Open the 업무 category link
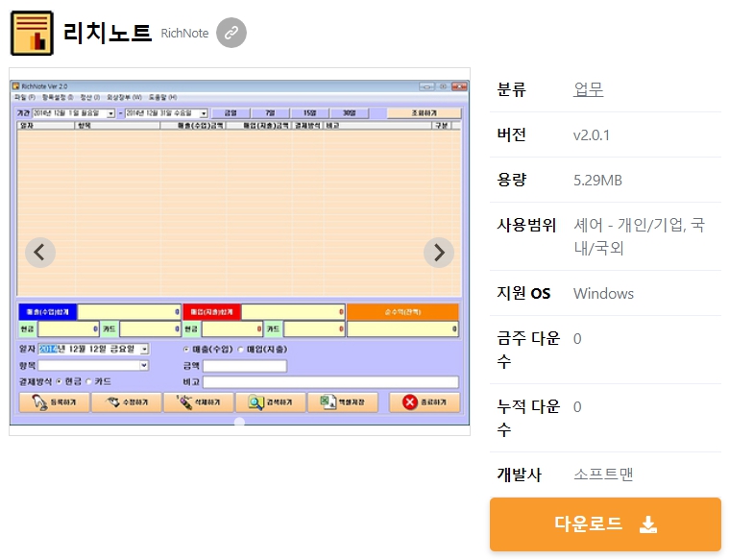This screenshot has width=729, height=560. (588, 88)
